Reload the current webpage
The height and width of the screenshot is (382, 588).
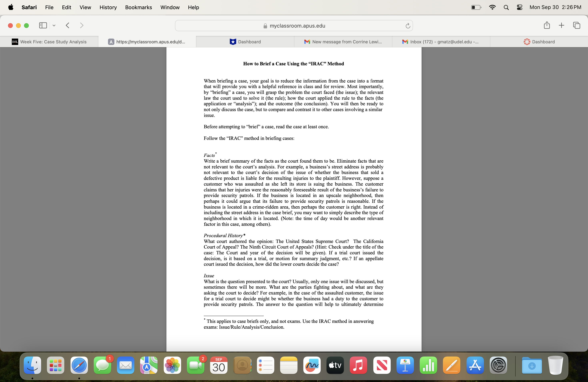click(407, 25)
